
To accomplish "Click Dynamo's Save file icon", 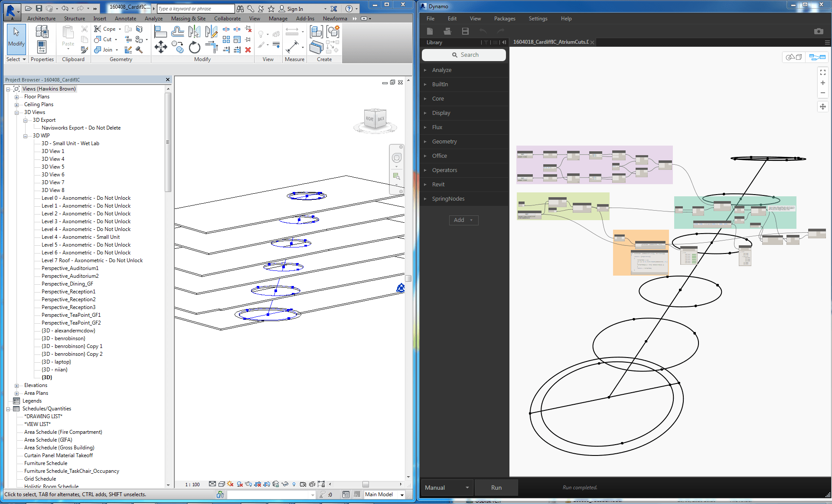I will [x=465, y=31].
